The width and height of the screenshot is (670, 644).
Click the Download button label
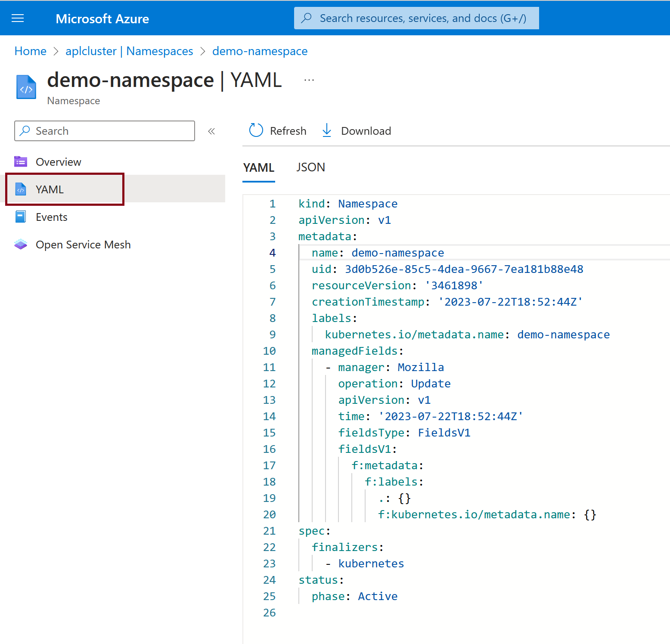coord(366,131)
